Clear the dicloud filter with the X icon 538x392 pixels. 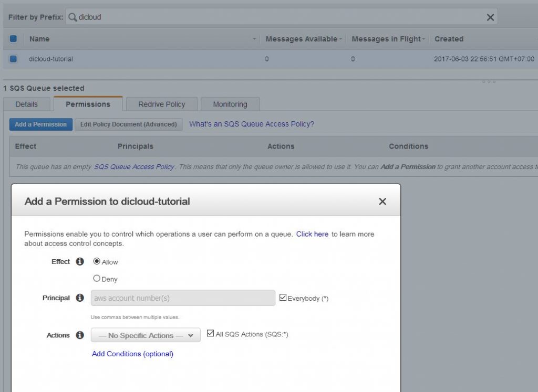[490, 16]
